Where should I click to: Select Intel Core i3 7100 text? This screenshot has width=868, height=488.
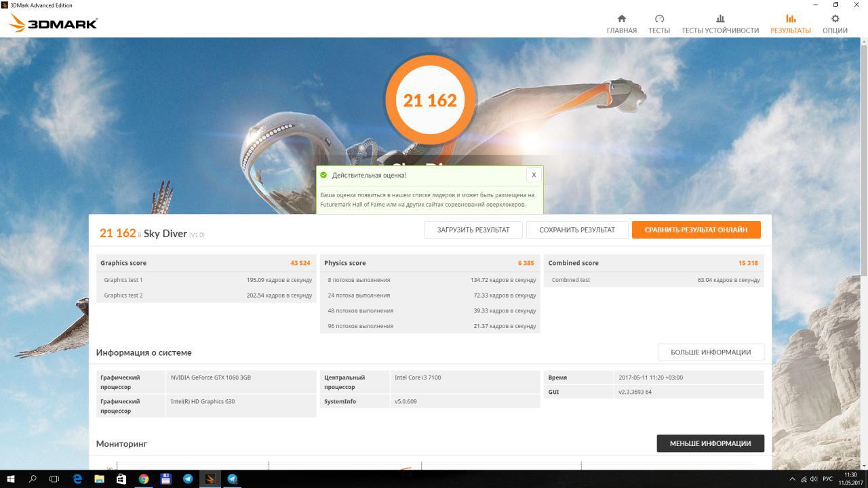tap(418, 378)
